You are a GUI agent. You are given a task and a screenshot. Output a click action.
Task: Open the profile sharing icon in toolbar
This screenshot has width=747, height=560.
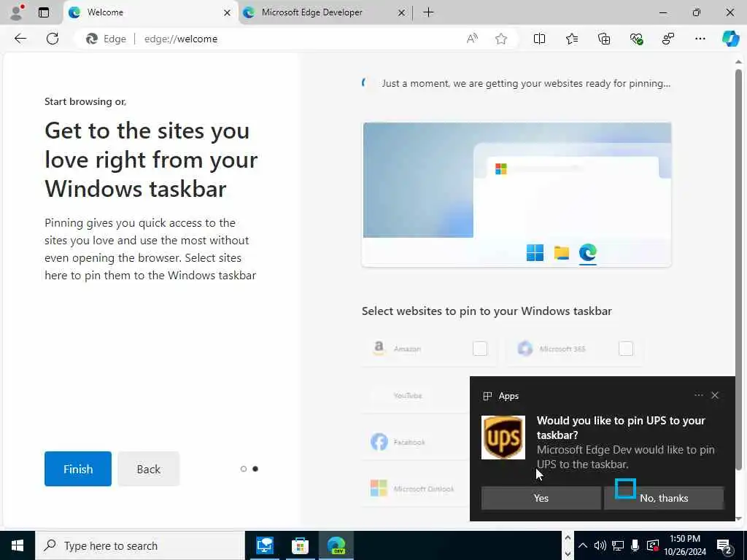(x=668, y=39)
